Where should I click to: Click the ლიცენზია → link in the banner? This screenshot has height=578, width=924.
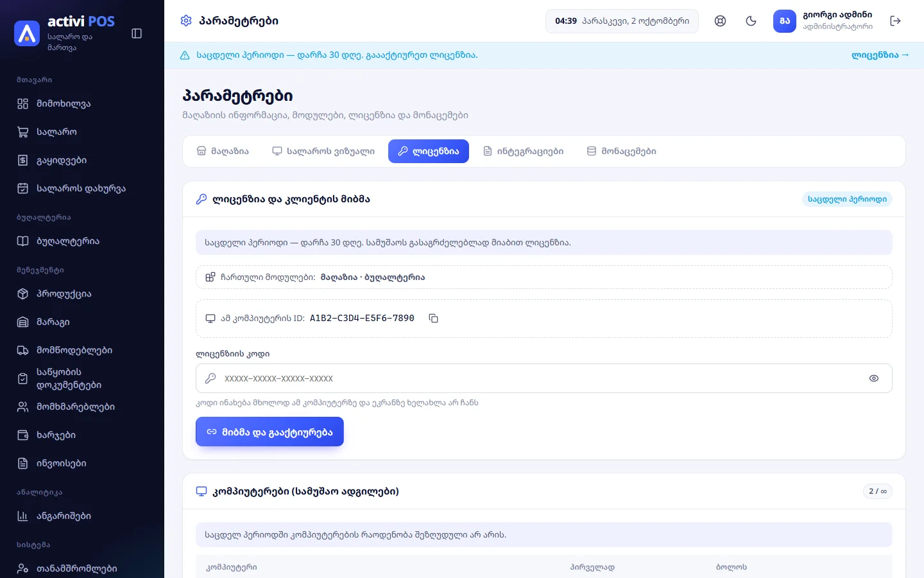tap(880, 55)
